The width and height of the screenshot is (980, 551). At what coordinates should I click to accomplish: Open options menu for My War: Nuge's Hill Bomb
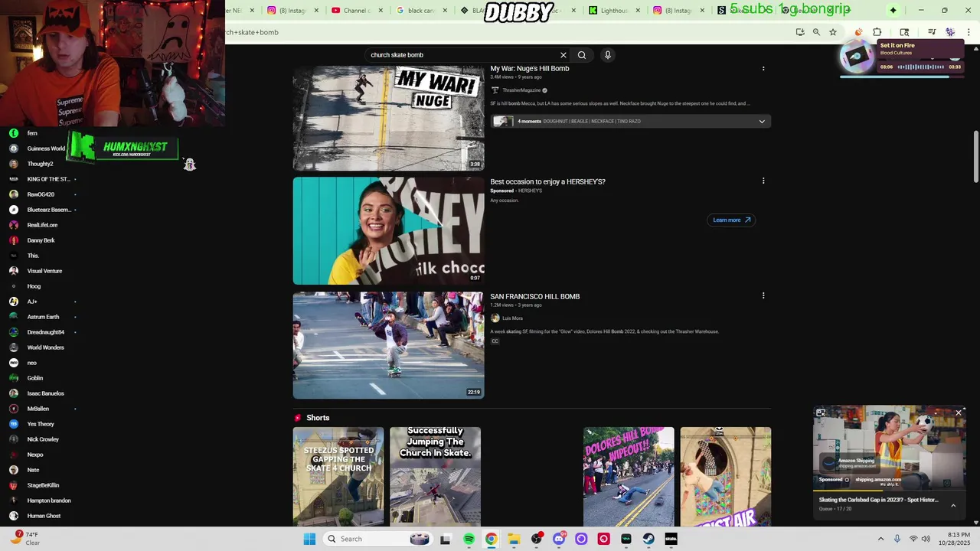[763, 69]
